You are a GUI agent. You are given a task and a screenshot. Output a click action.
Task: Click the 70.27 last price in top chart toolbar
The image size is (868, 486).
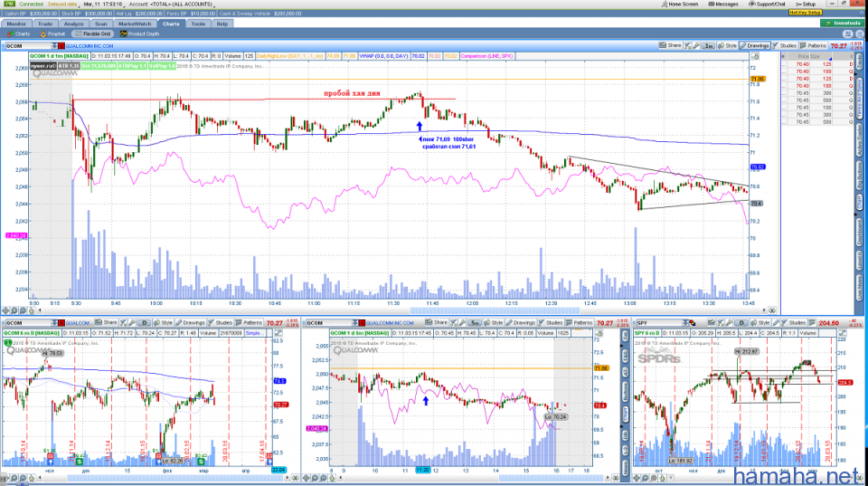click(x=839, y=46)
